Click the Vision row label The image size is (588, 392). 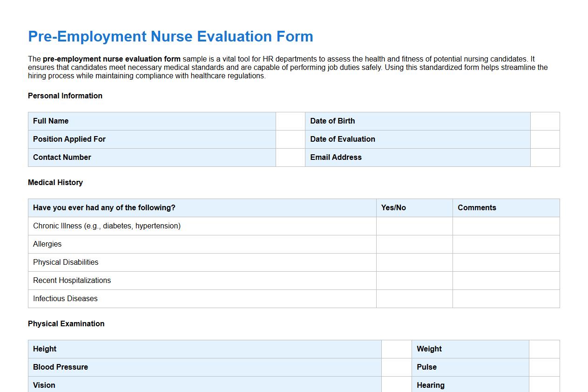click(44, 385)
